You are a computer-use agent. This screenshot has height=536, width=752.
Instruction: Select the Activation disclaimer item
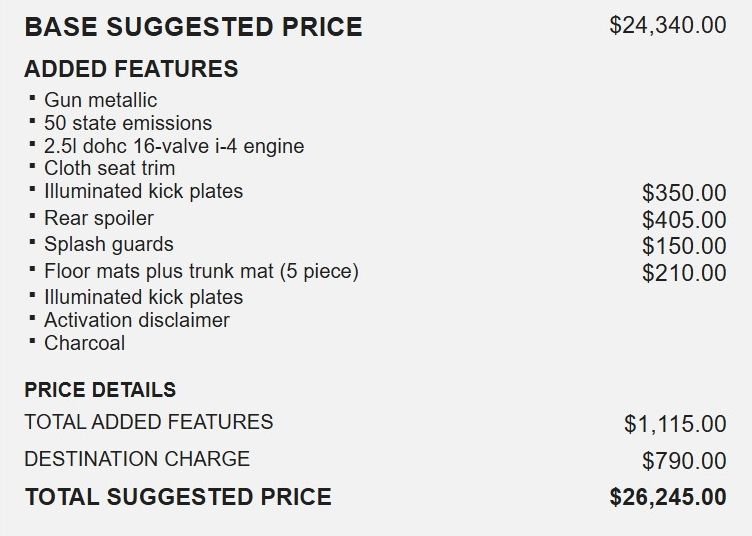coord(137,320)
